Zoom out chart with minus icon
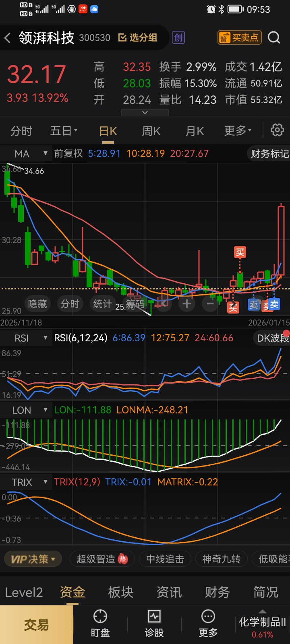This screenshot has height=644, width=290. 210,304
